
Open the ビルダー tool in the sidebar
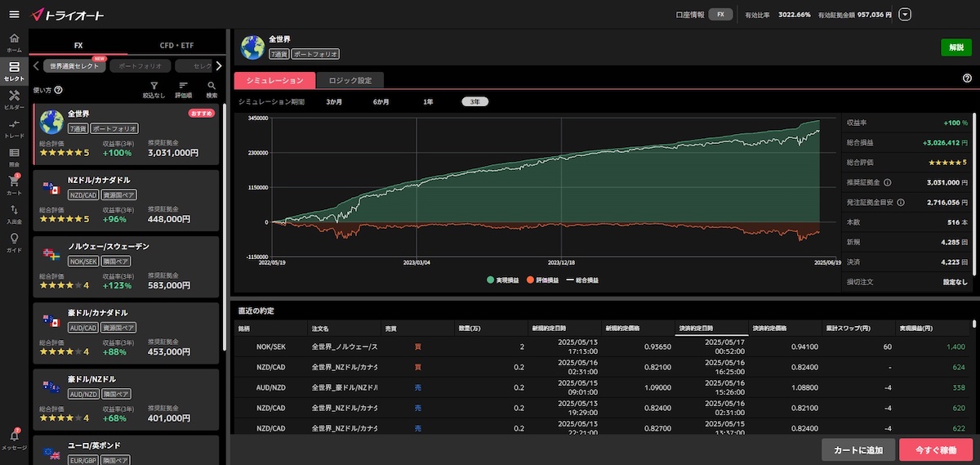tap(14, 100)
